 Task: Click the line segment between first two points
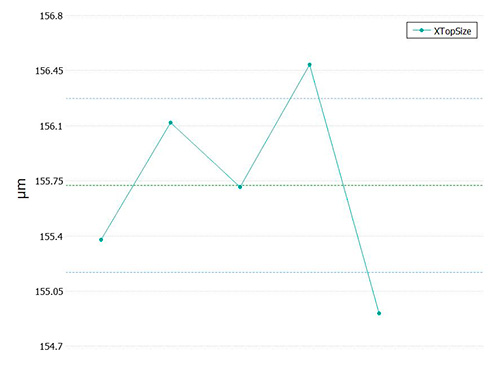(x=136, y=181)
